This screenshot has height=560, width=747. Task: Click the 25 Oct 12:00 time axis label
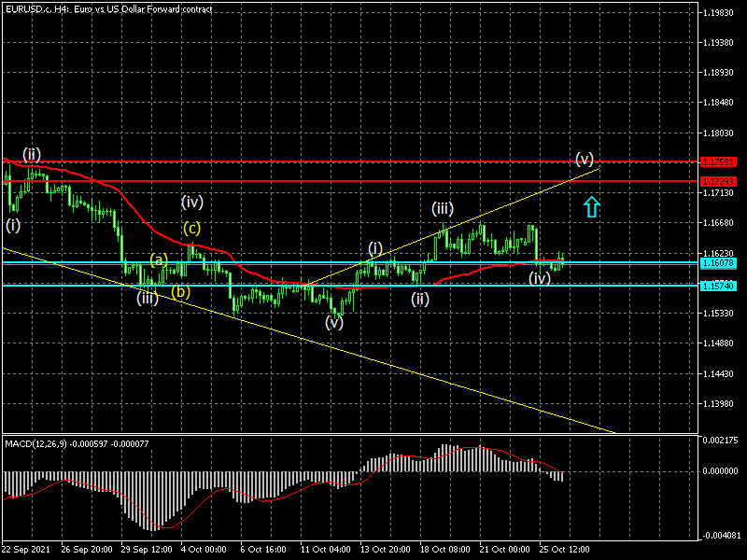[563, 549]
